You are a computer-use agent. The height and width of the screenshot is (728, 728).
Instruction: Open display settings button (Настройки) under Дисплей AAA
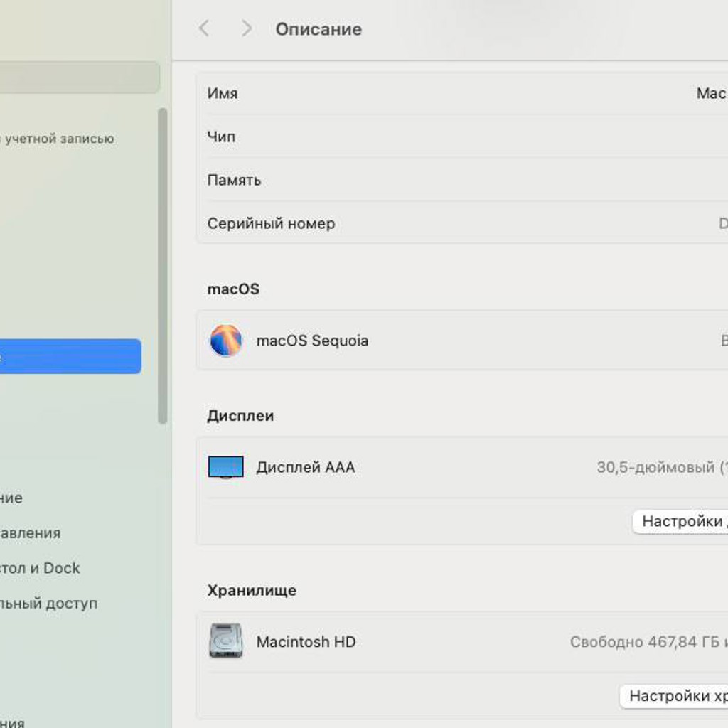click(680, 521)
